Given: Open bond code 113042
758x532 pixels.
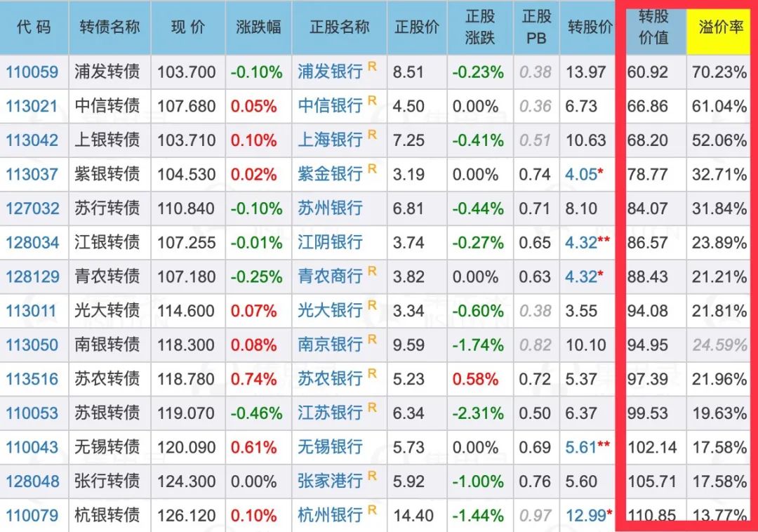Looking at the screenshot, I should 32,140.
